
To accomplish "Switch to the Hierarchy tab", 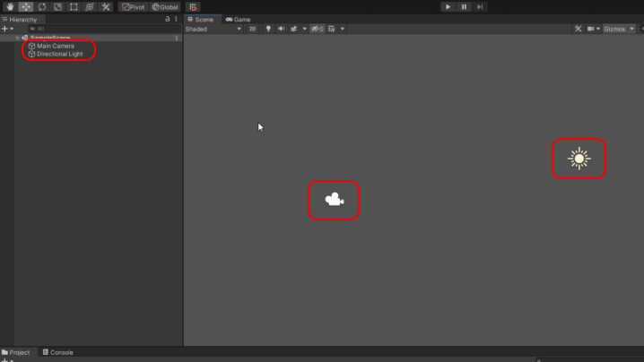I will pos(20,20).
